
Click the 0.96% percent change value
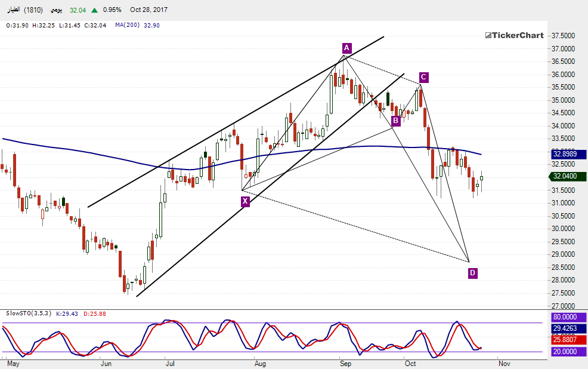coord(112,10)
